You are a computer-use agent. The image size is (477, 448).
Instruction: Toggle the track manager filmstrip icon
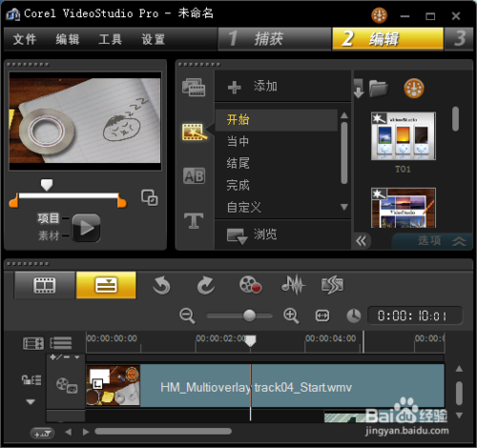click(33, 343)
